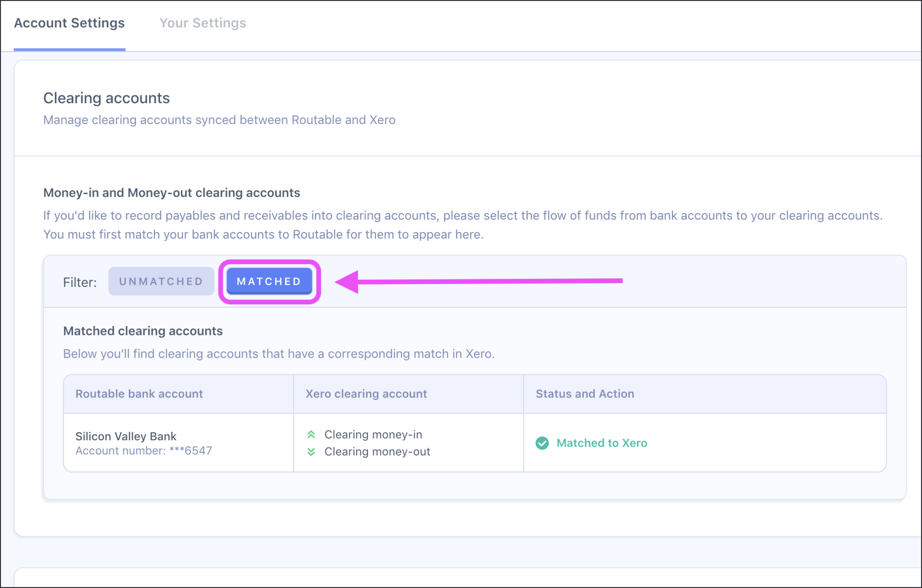The height and width of the screenshot is (588, 922).
Task: Click Manage clearing accounts synced subtitle
Action: coord(219,120)
